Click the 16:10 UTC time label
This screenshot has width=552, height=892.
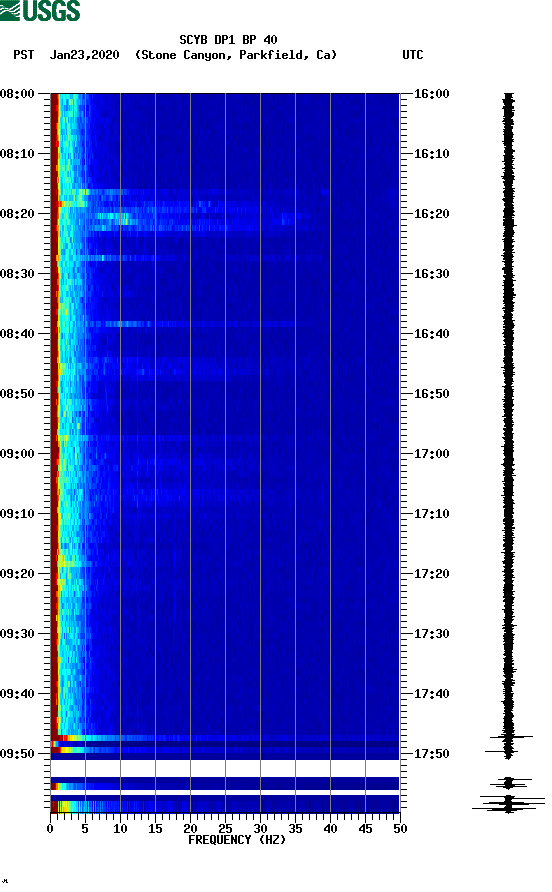pyautogui.click(x=431, y=154)
